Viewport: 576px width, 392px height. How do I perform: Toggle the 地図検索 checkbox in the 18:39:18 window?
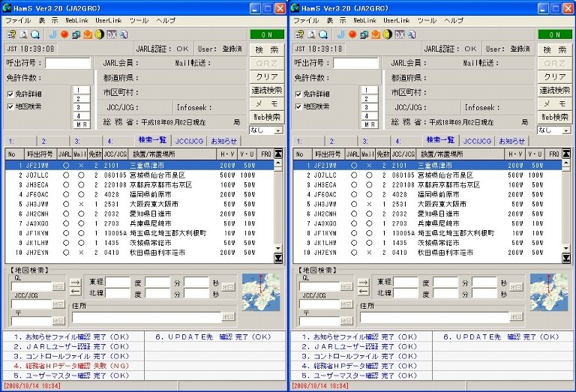(298, 107)
